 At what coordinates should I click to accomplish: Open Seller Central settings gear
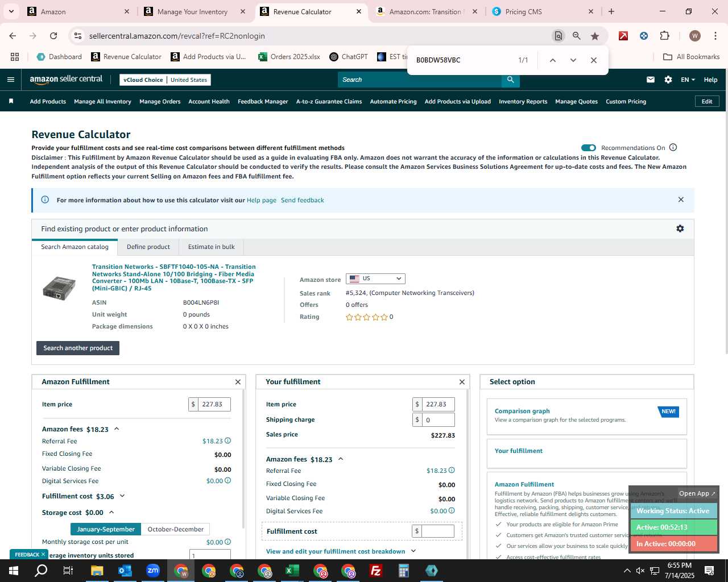click(668, 80)
